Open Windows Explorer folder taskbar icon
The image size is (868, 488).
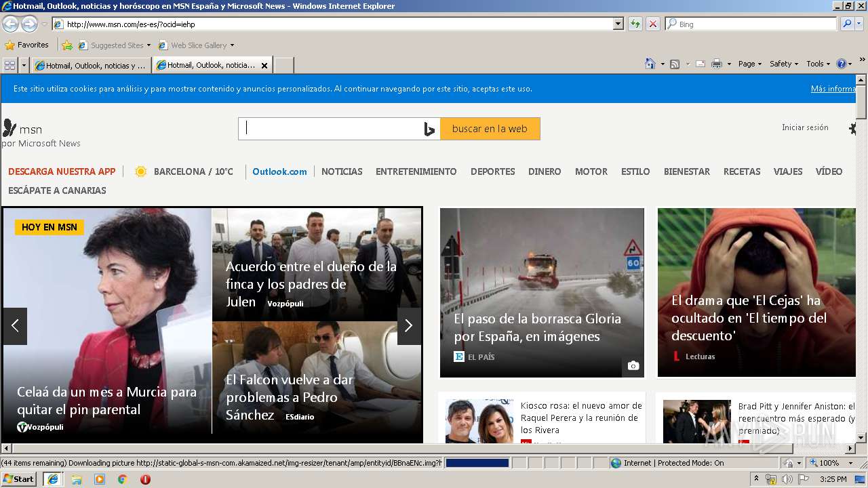pos(77,479)
